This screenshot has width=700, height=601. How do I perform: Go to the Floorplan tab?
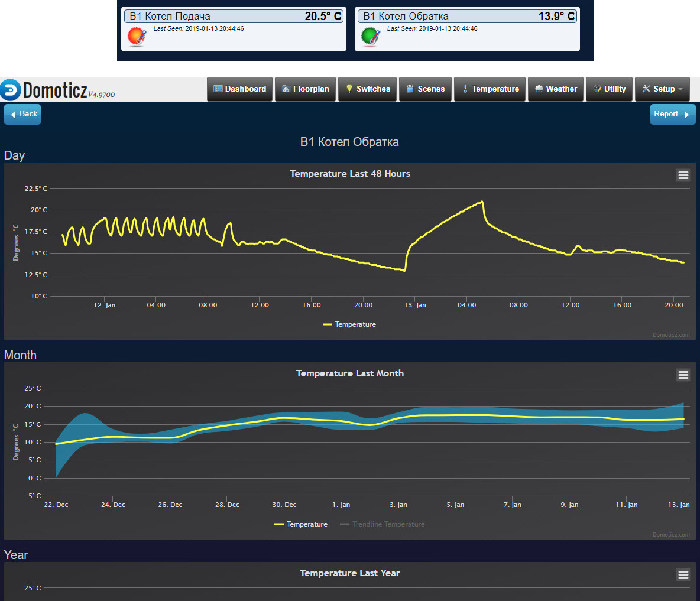(x=305, y=89)
